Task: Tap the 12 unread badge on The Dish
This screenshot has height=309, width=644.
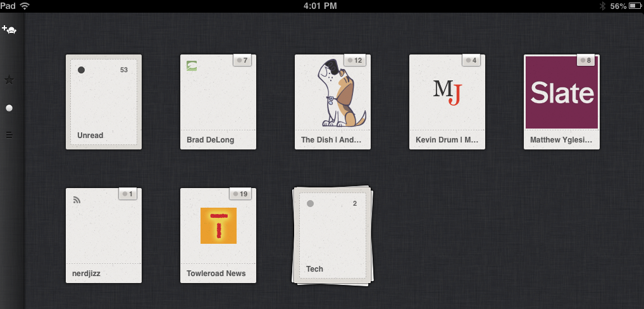Action: tap(355, 60)
